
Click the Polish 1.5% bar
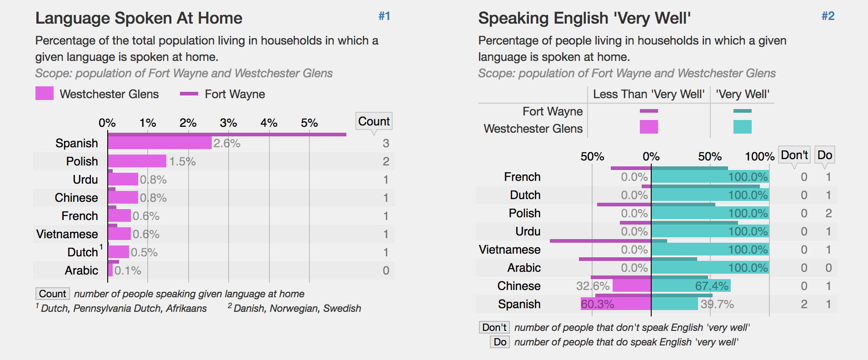click(137, 161)
